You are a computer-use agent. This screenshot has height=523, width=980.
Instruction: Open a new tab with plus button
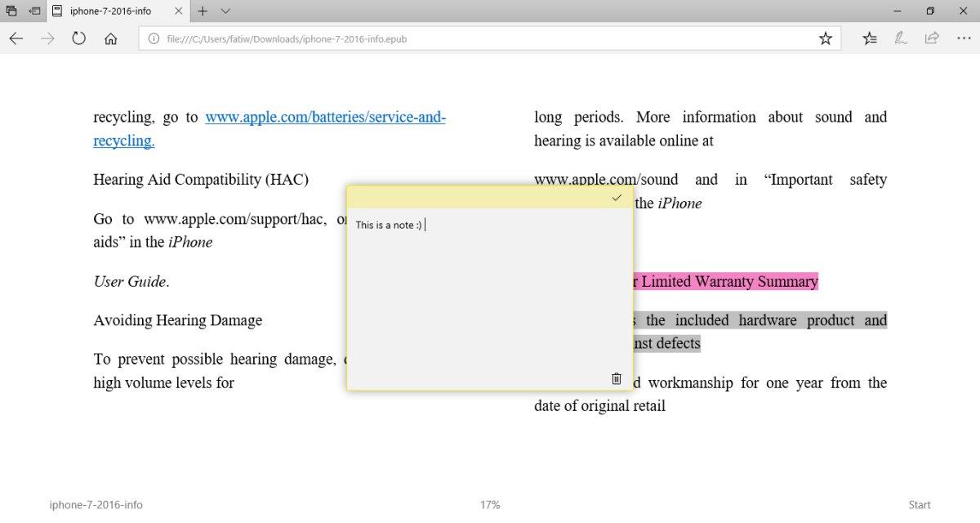(203, 11)
